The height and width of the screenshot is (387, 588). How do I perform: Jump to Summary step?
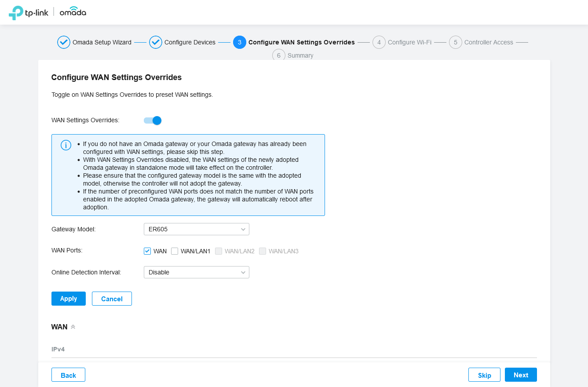[x=300, y=55]
